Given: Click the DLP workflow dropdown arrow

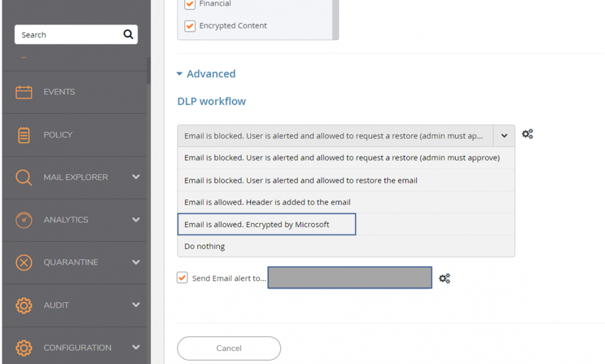Looking at the screenshot, I should point(504,136).
